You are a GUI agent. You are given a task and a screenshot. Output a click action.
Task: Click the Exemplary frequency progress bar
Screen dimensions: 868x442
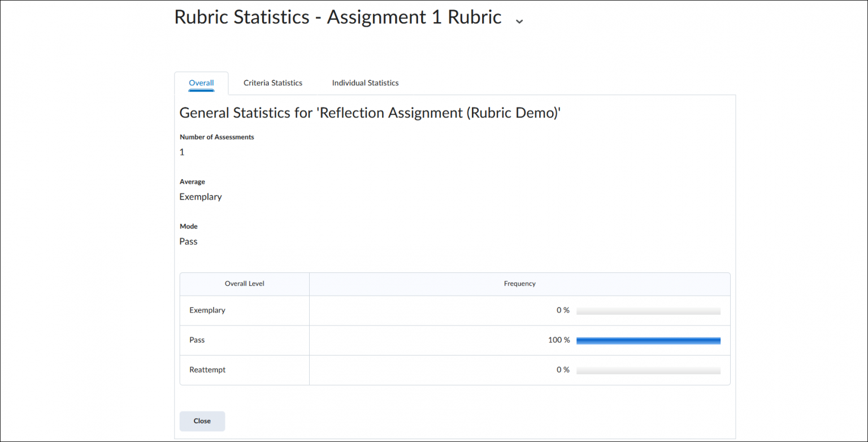tap(648, 310)
